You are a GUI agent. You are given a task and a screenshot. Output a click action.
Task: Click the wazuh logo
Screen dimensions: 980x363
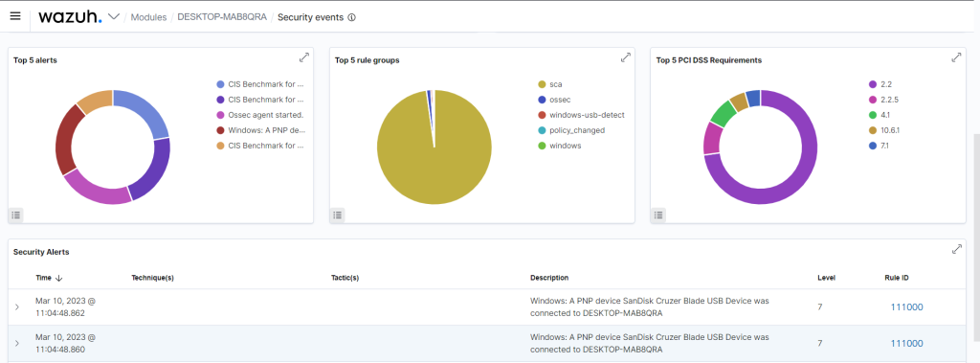click(x=70, y=17)
